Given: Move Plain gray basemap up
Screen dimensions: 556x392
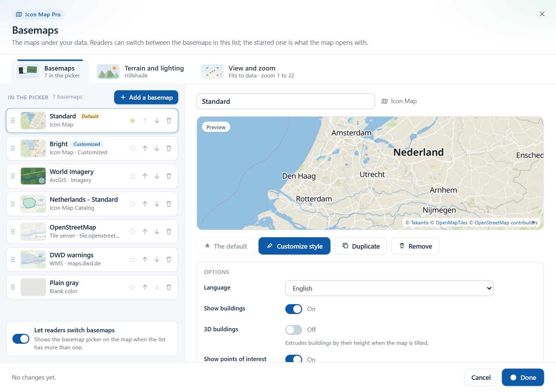Looking at the screenshot, I should [145, 287].
